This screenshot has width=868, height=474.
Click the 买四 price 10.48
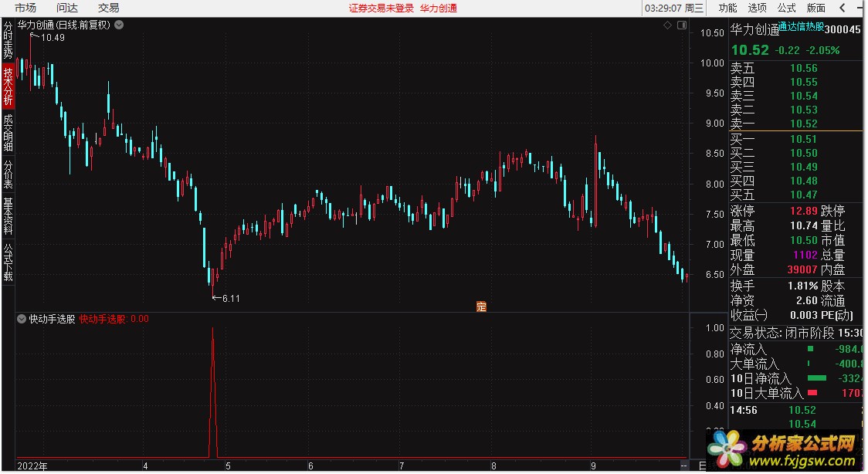point(804,181)
